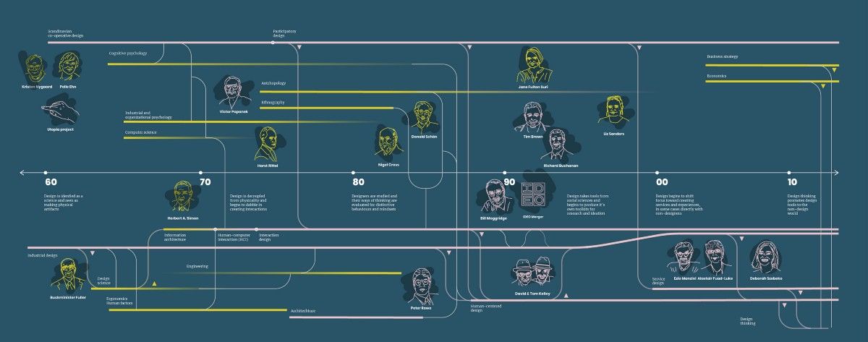868x342 pixels.
Task: Select the Design science label
Action: [103, 280]
